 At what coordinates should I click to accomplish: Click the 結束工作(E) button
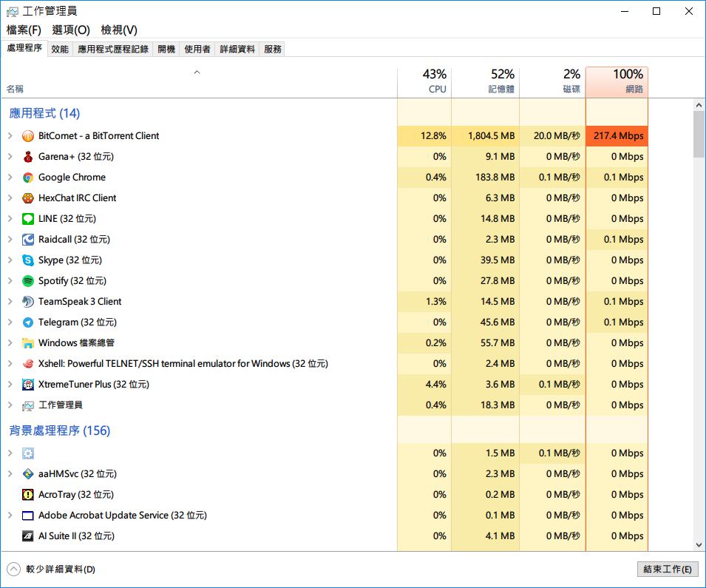pyautogui.click(x=668, y=569)
